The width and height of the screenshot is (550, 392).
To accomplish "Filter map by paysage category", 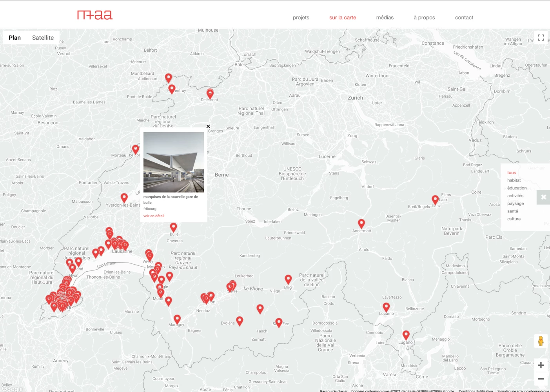I will point(515,203).
